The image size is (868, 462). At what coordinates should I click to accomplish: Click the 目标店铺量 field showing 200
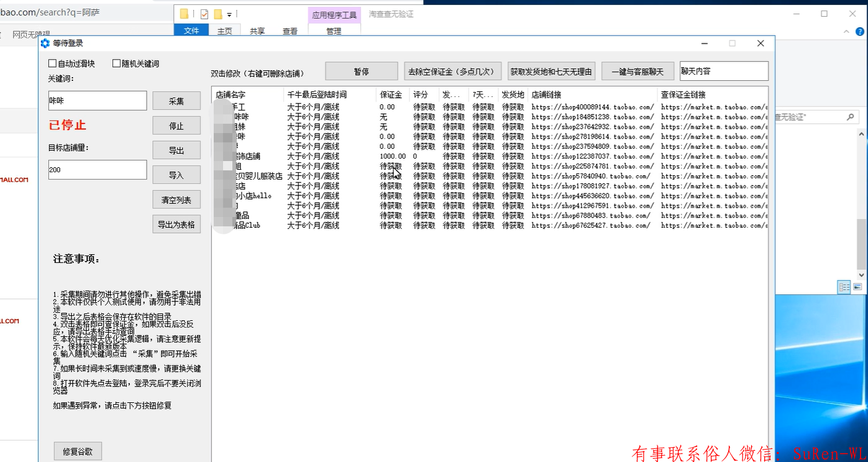coord(98,170)
